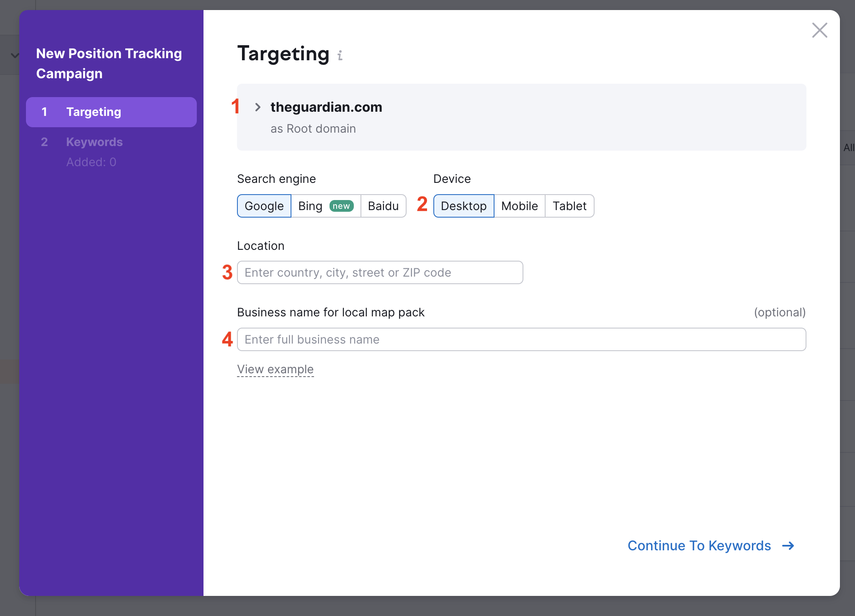855x616 pixels.
Task: Choose Baidu as search engine
Action: click(383, 206)
